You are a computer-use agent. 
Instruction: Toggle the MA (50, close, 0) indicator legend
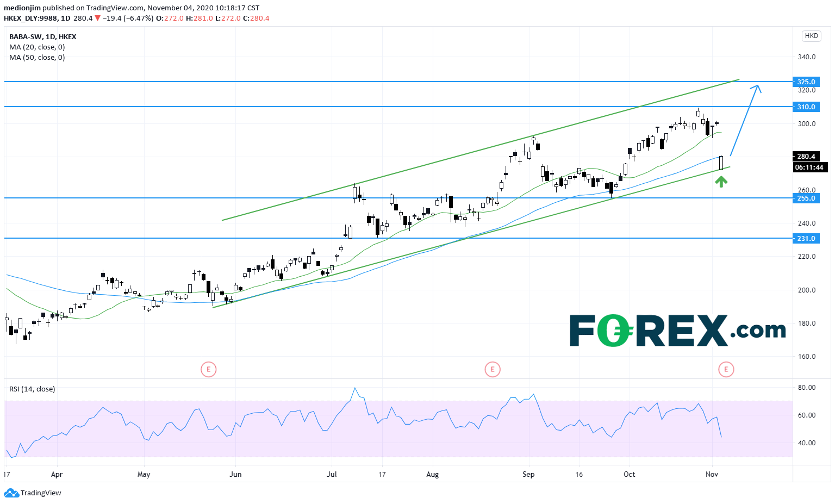click(37, 58)
